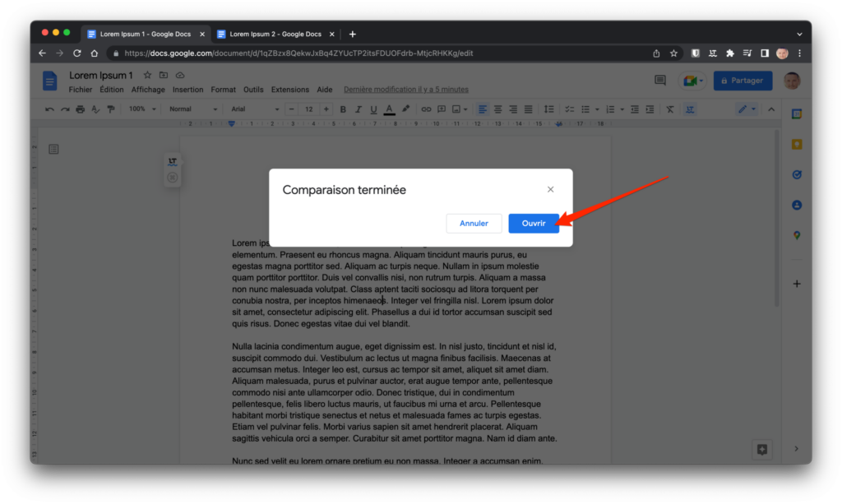Show the document outline icon
This screenshot has height=504, width=842.
[53, 149]
